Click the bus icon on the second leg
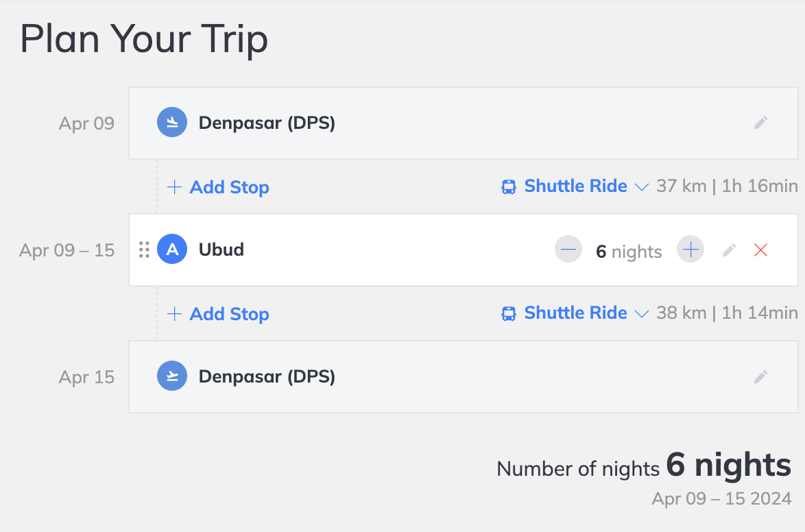Image resolution: width=805 pixels, height=532 pixels. pyautogui.click(x=508, y=314)
